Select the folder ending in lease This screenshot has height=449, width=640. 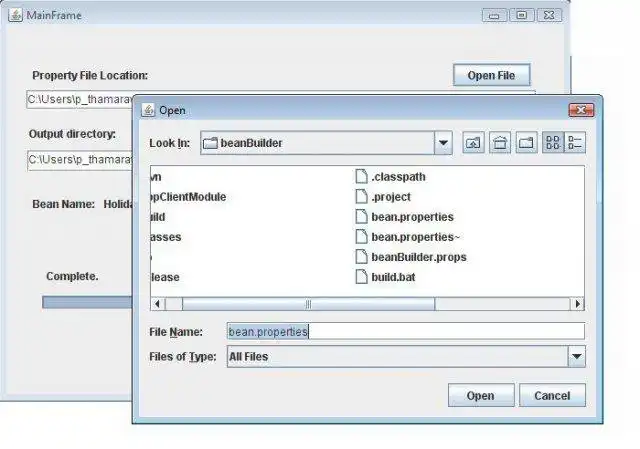pos(165,277)
